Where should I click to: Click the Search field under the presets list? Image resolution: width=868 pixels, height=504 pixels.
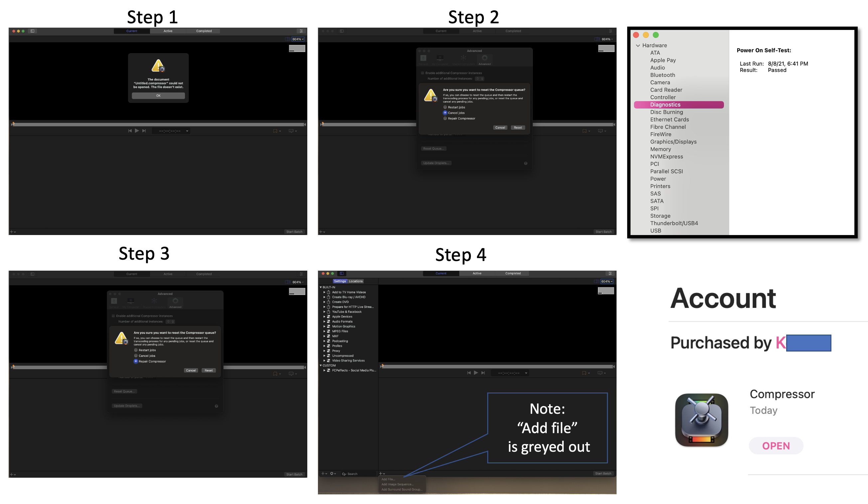tap(353, 474)
